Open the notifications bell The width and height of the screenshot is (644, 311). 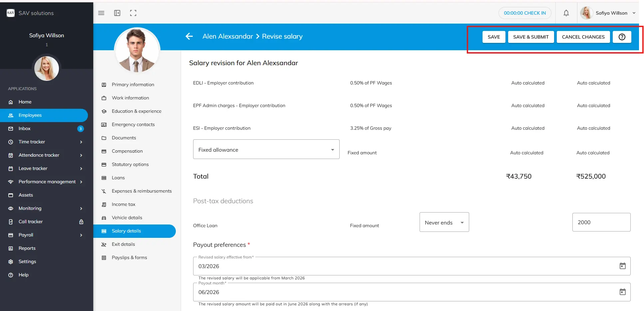pyautogui.click(x=566, y=13)
